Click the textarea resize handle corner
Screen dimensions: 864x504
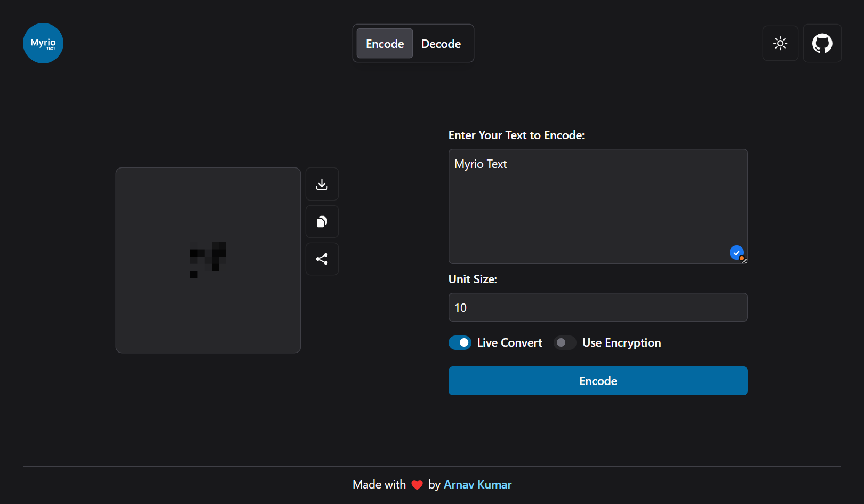point(744,261)
